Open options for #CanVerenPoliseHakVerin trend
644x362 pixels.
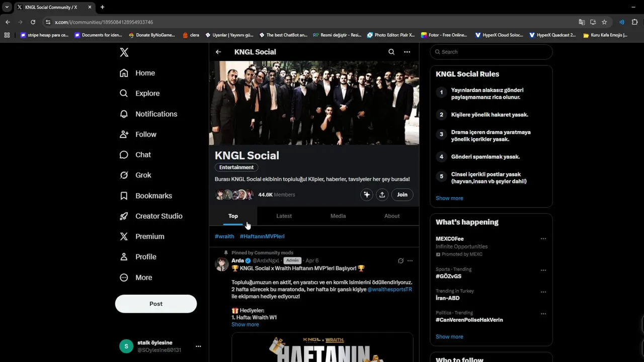point(543,314)
